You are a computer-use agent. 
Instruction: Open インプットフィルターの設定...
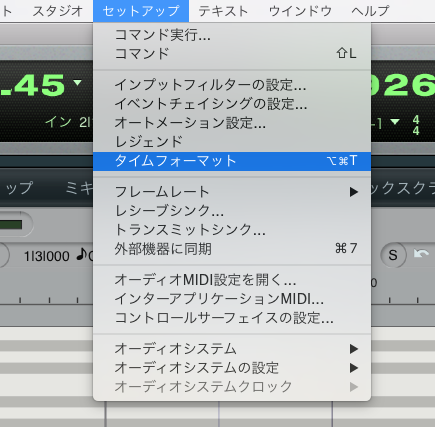coord(232,85)
